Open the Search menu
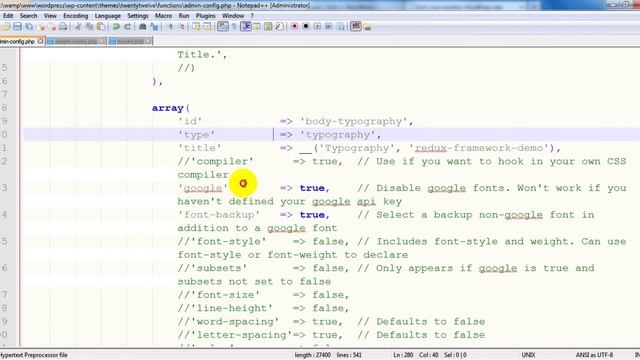 (29, 16)
